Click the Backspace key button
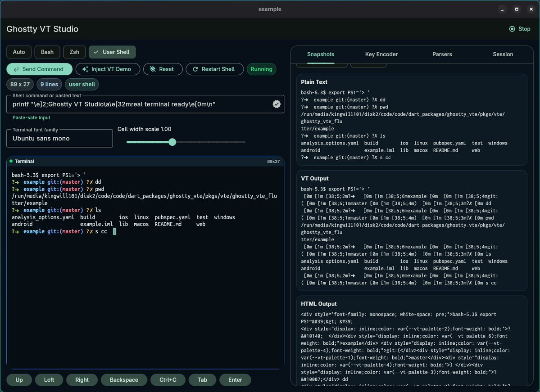Image resolution: width=540 pixels, height=392 pixels. 124,379
